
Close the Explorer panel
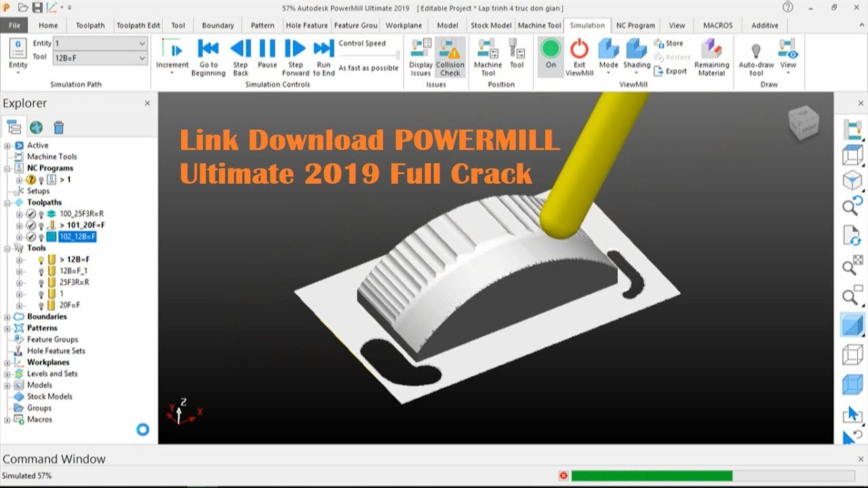(x=147, y=103)
